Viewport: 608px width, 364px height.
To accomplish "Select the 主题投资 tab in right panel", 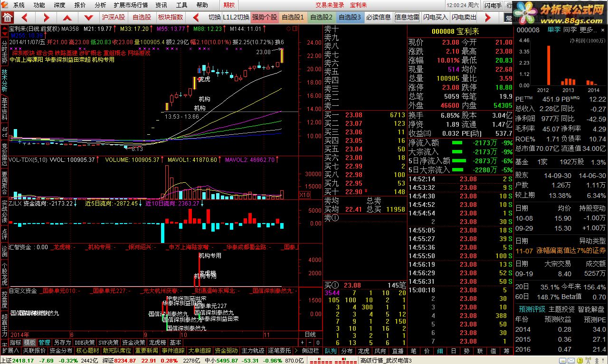I will (561, 308).
